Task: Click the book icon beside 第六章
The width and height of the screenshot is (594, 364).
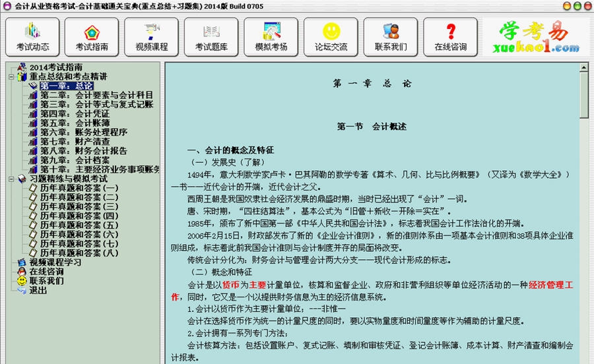Action: pyautogui.click(x=34, y=132)
